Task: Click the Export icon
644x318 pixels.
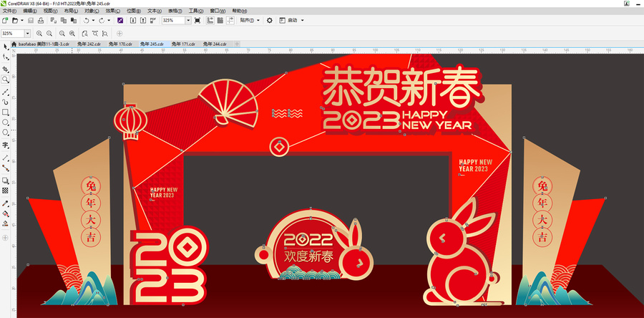Action: [143, 20]
